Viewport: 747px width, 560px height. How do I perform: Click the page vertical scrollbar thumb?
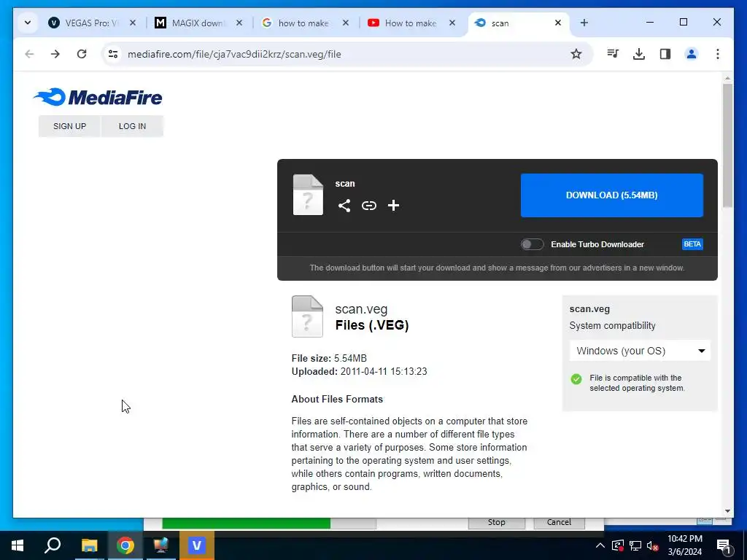click(727, 145)
